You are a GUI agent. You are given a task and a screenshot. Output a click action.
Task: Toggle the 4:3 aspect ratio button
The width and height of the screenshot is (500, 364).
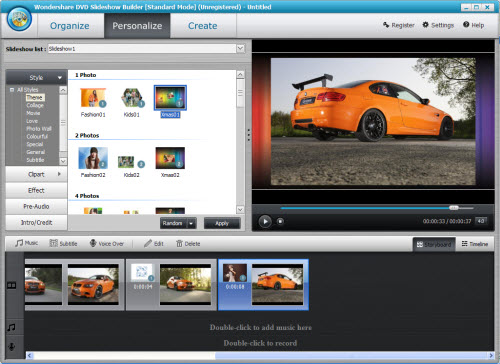(481, 221)
